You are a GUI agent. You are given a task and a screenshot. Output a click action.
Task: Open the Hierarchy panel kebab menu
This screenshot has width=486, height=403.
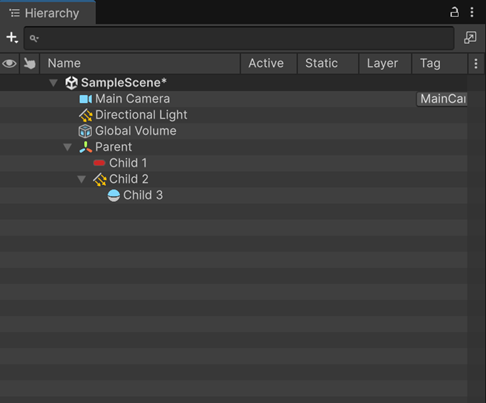click(472, 12)
